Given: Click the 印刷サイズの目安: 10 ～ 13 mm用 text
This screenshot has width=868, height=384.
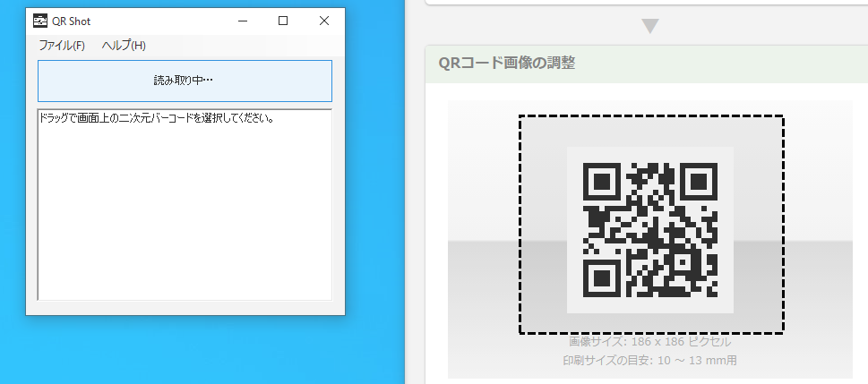Looking at the screenshot, I should tap(650, 361).
